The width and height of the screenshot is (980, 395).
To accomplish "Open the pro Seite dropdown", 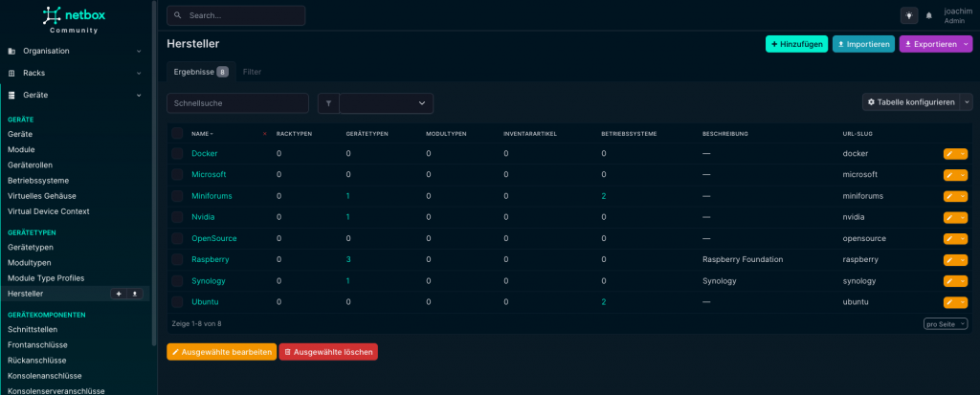I will 945,324.
